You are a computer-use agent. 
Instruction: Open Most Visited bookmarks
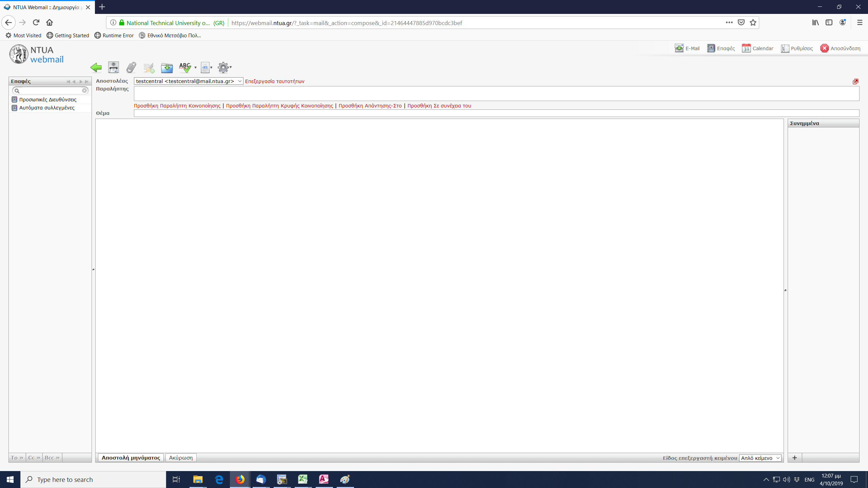(x=23, y=35)
